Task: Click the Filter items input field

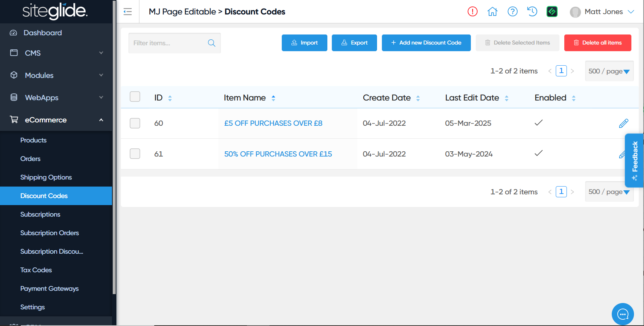Action: point(168,43)
